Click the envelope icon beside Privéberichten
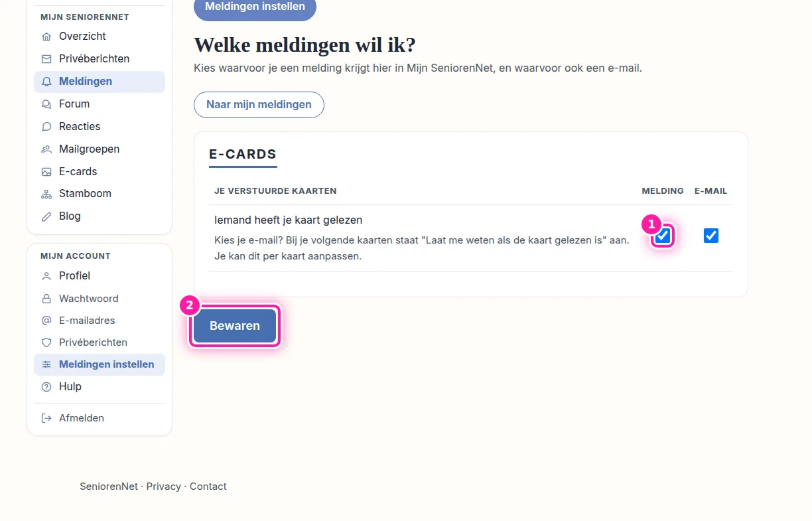The height and width of the screenshot is (521, 812). [x=46, y=59]
